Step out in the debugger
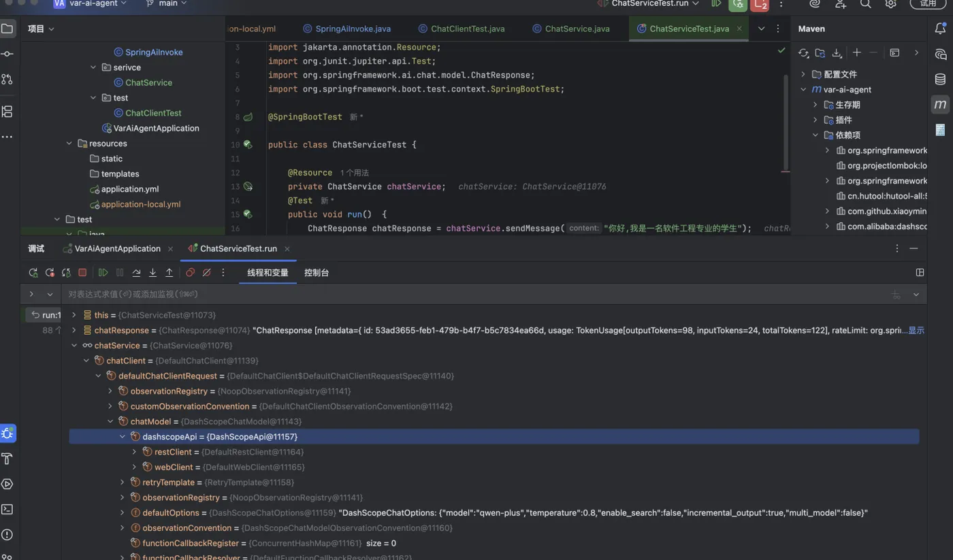This screenshot has width=953, height=560. [169, 272]
